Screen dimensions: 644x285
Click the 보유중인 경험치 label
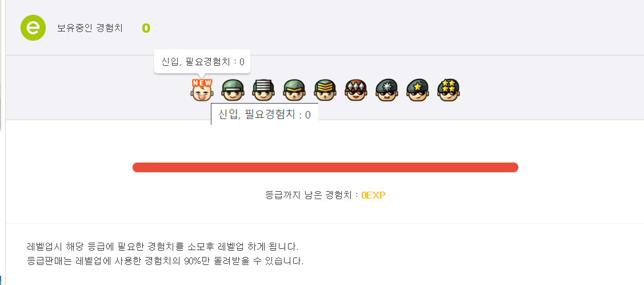tap(90, 29)
